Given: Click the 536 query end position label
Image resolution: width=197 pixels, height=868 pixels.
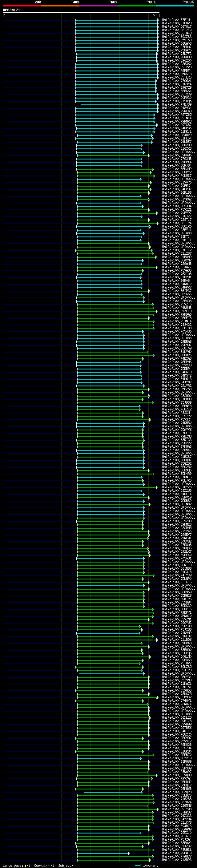Looking at the screenshot, I should click(x=155, y=15).
